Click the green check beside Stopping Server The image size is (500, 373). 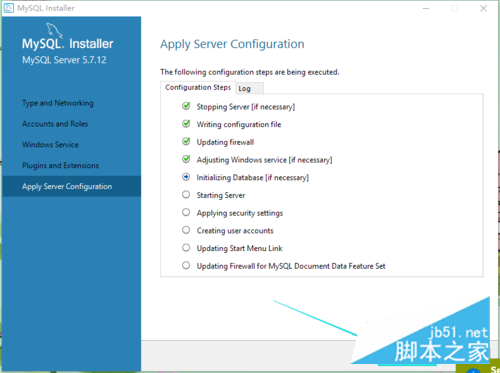186,106
